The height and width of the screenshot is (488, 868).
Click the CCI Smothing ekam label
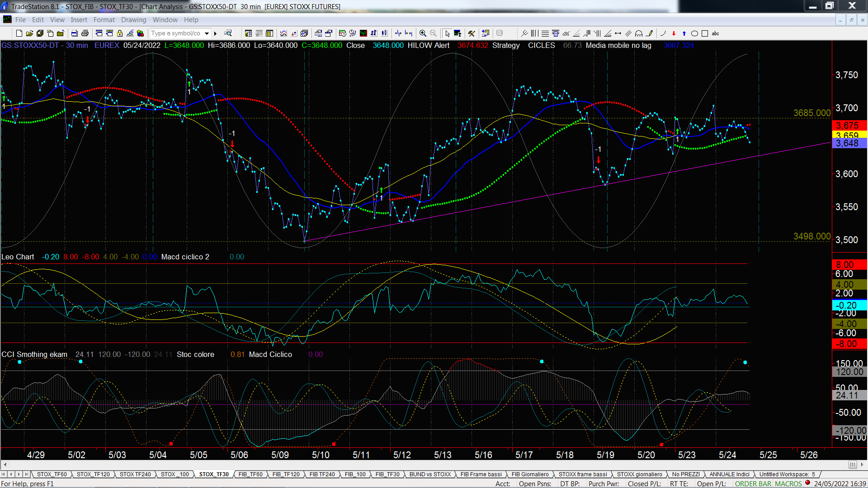tap(34, 355)
